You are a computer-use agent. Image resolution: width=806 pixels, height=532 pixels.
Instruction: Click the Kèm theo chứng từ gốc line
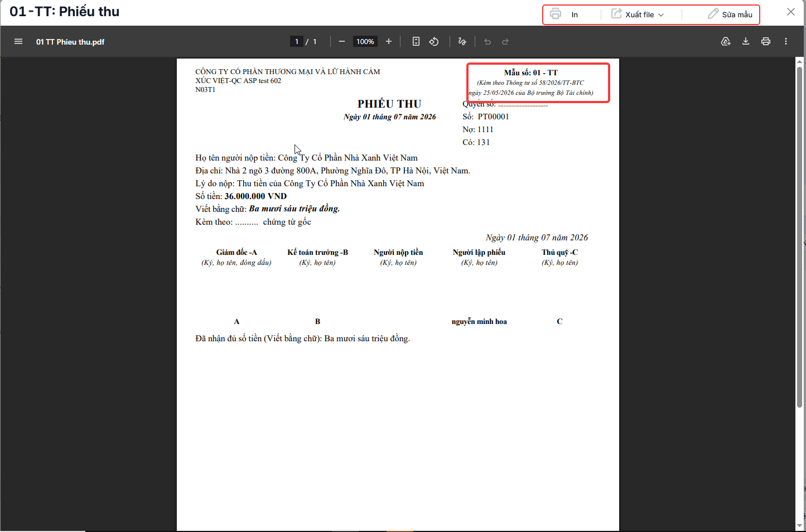(253, 222)
